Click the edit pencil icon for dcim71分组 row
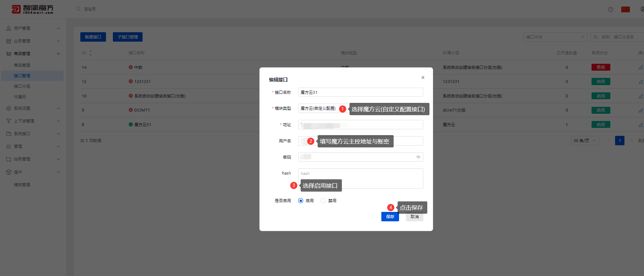 [x=641, y=110]
